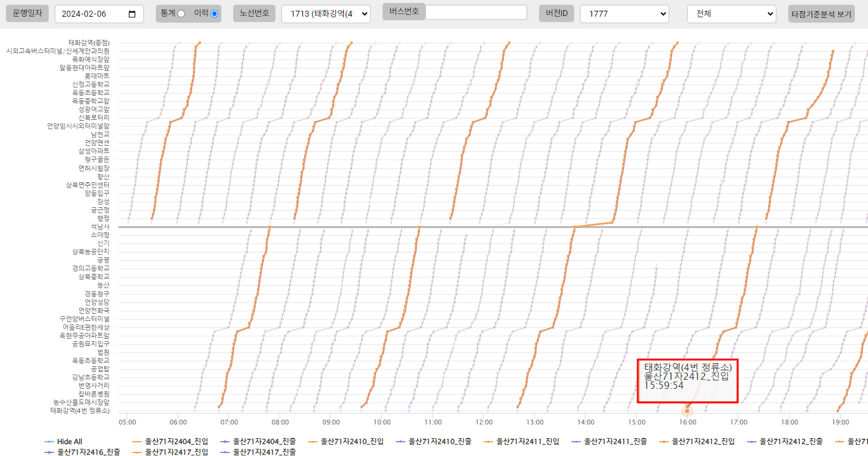Select the 통계 radio button
The width and height of the screenshot is (868, 456).
[181, 14]
